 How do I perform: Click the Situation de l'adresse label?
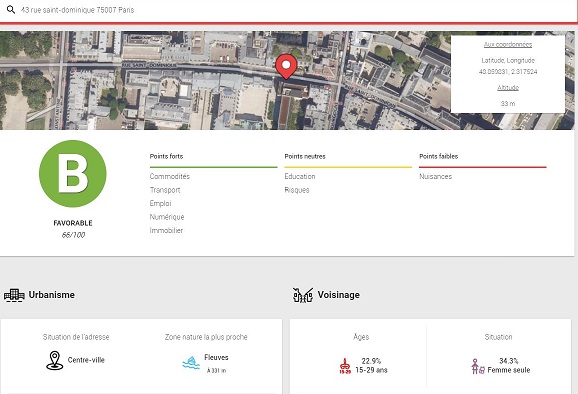point(76,337)
